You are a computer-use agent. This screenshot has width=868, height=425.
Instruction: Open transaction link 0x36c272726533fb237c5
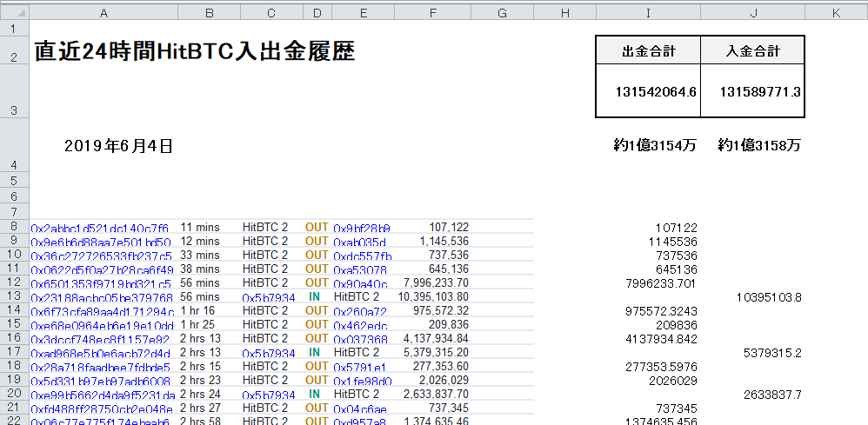point(101,256)
